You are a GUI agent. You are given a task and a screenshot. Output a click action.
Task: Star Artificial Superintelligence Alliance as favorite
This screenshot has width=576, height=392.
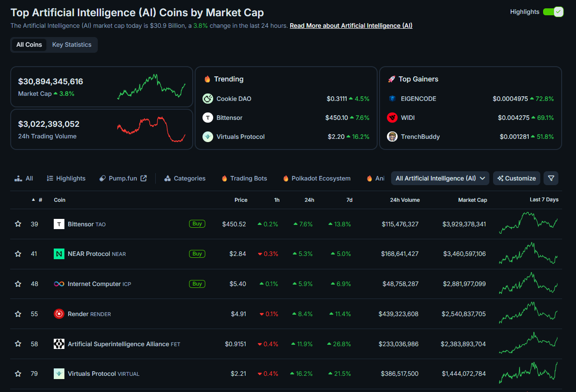click(18, 343)
